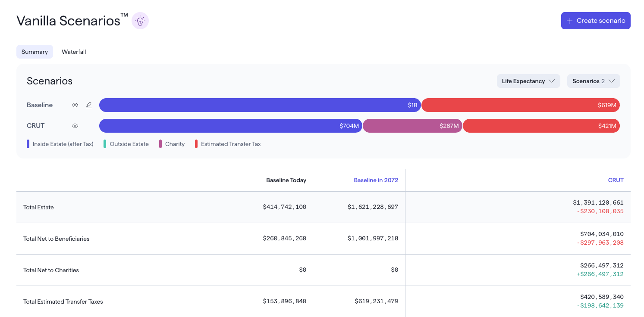The image size is (644, 317).
Task: Click the chevron in Life Expectancy selector
Action: click(552, 81)
